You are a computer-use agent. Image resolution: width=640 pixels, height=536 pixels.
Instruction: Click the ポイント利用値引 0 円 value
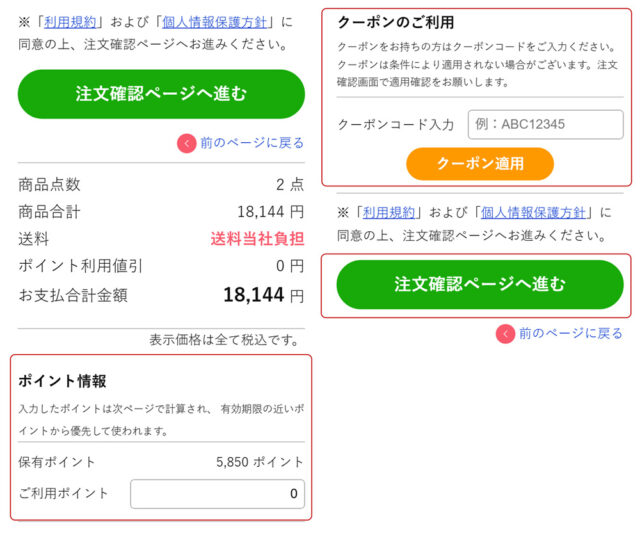(289, 266)
